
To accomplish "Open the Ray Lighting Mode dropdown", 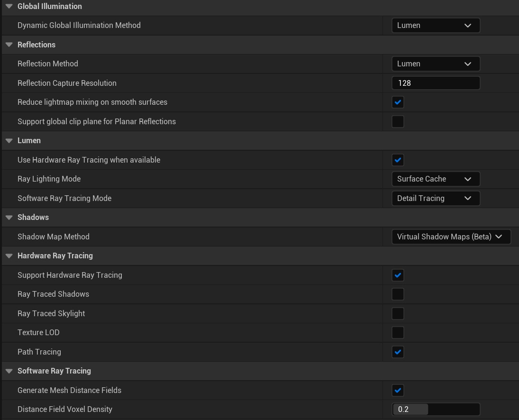I will (436, 179).
